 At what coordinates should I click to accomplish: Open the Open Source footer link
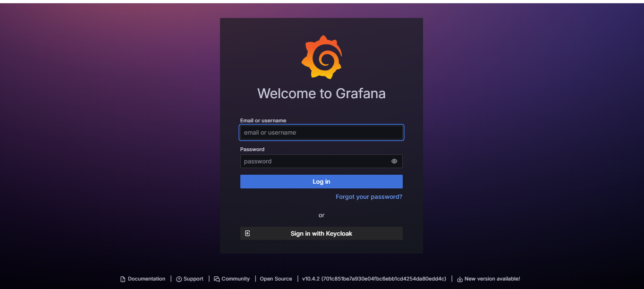click(x=276, y=279)
